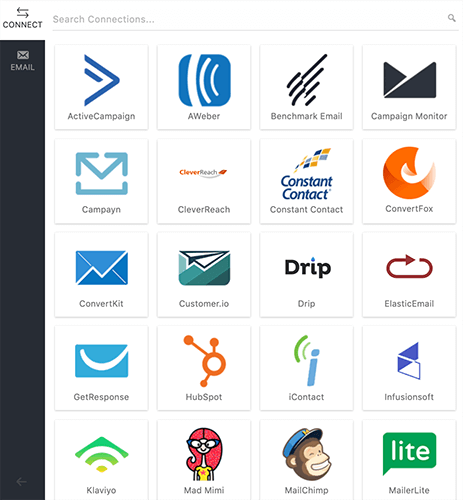
Task: Pick the GetResponse connection
Action: pos(101,368)
